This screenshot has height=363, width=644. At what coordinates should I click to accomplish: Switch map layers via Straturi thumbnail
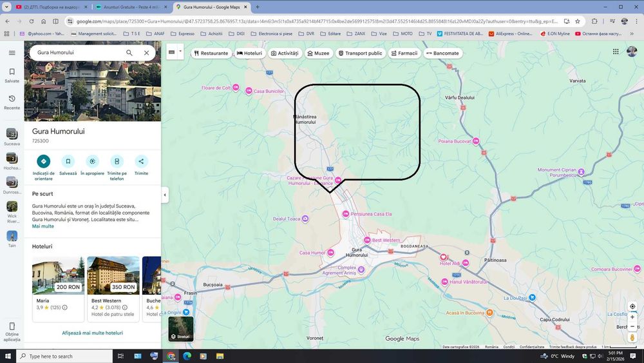pos(181,328)
